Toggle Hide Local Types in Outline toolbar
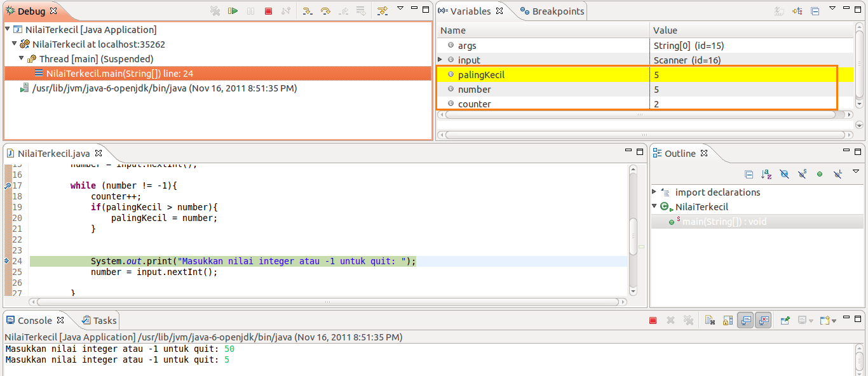The width and height of the screenshot is (868, 376). pyautogui.click(x=837, y=174)
